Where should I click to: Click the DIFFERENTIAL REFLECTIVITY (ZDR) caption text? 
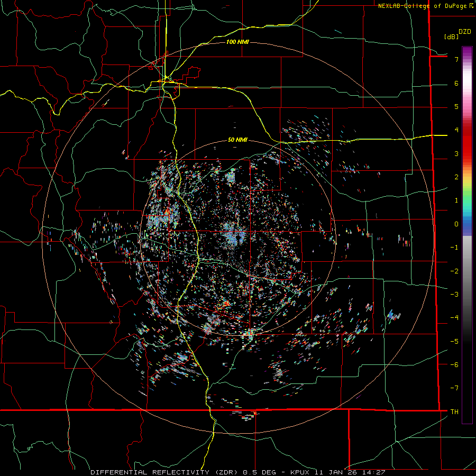tap(165, 472)
